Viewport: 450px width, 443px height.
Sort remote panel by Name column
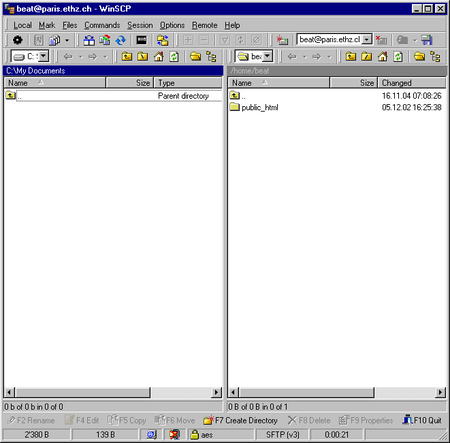click(279, 83)
